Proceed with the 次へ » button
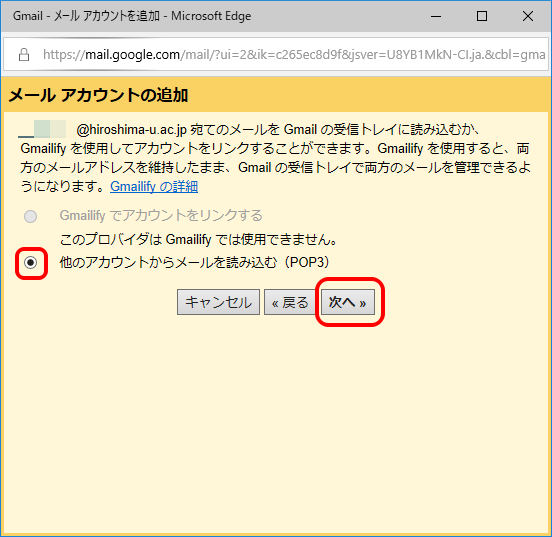The image size is (552, 537). 348,302
